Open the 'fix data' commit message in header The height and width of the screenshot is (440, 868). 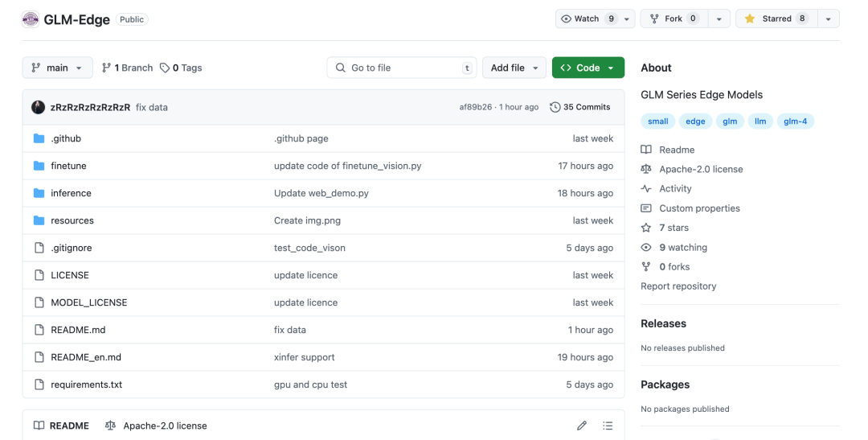[152, 108]
